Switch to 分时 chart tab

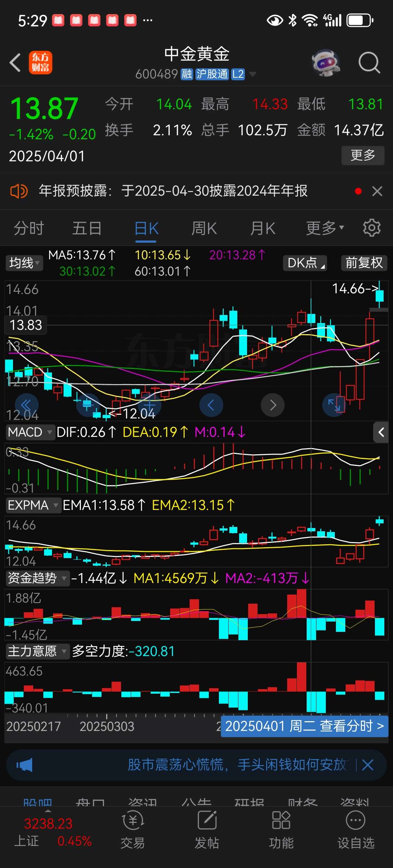[x=29, y=228]
